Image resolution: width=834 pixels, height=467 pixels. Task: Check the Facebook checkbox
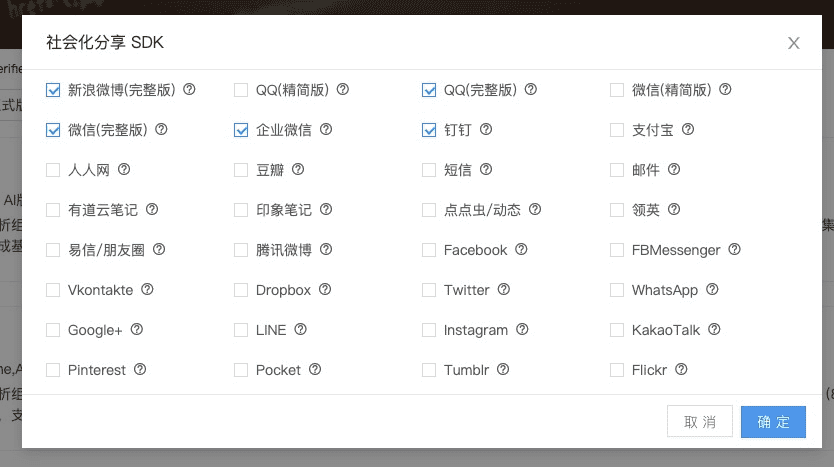click(429, 249)
